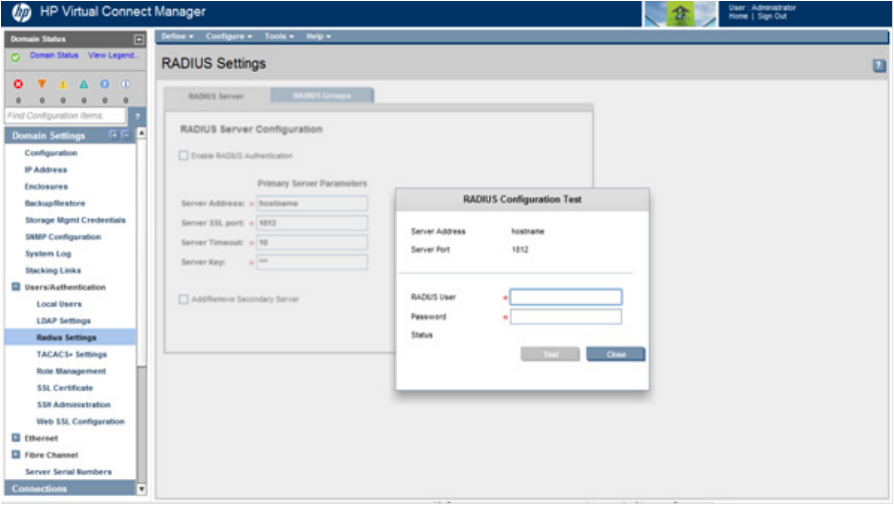894x506 pixels.
Task: Open the View Legend link
Action: click(113, 55)
